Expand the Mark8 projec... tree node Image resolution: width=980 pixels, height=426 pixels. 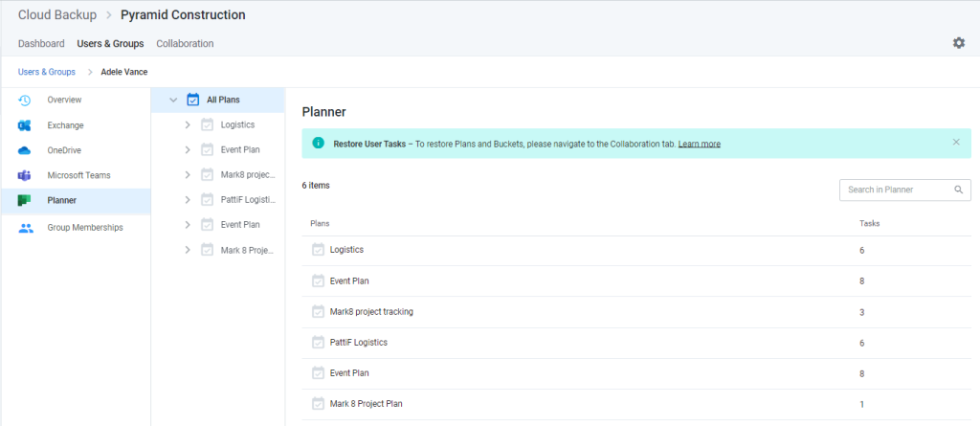(x=188, y=174)
